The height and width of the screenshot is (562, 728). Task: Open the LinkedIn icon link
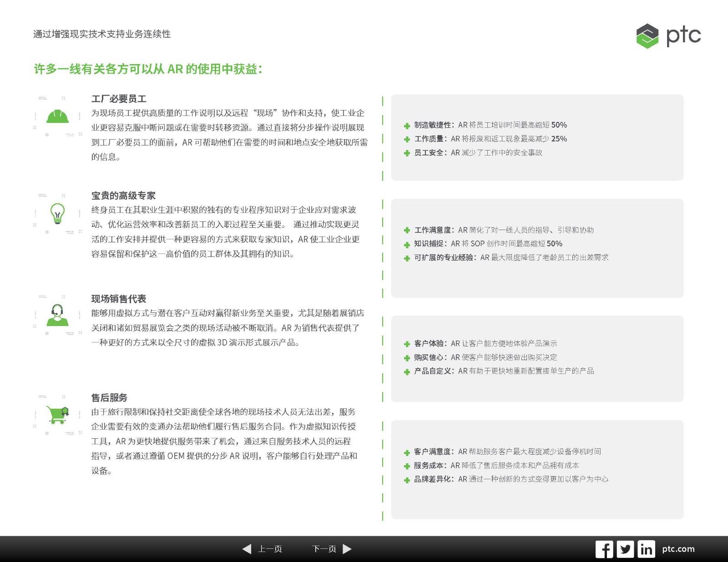pos(646,549)
